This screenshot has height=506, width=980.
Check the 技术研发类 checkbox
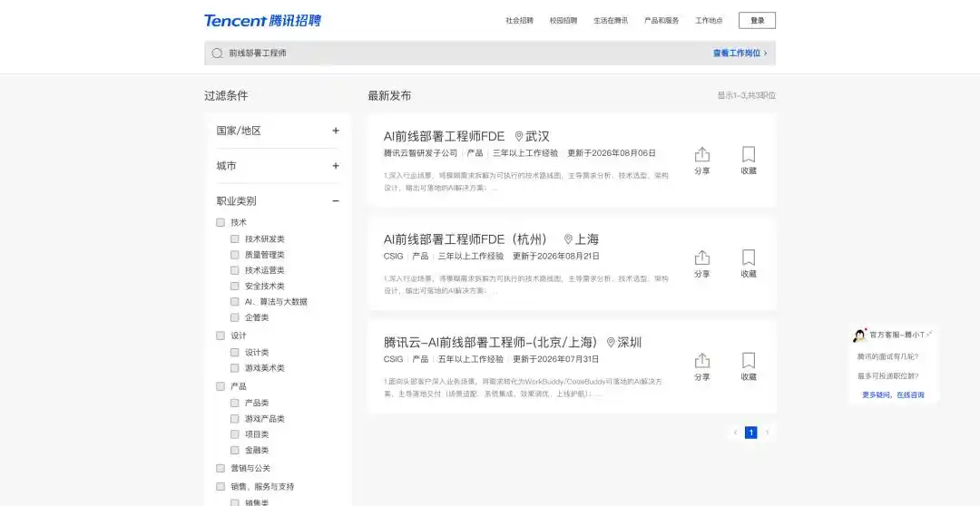click(x=234, y=238)
